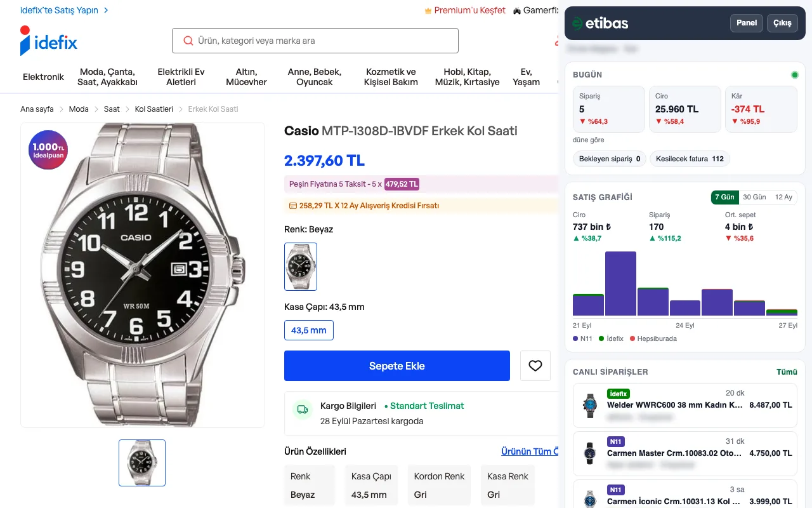The image size is (812, 508).
Task: Click the etibas logo icon
Action: click(577, 23)
